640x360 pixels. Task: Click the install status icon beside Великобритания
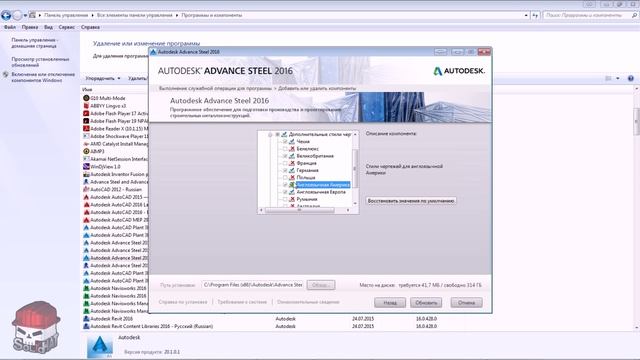point(292,156)
